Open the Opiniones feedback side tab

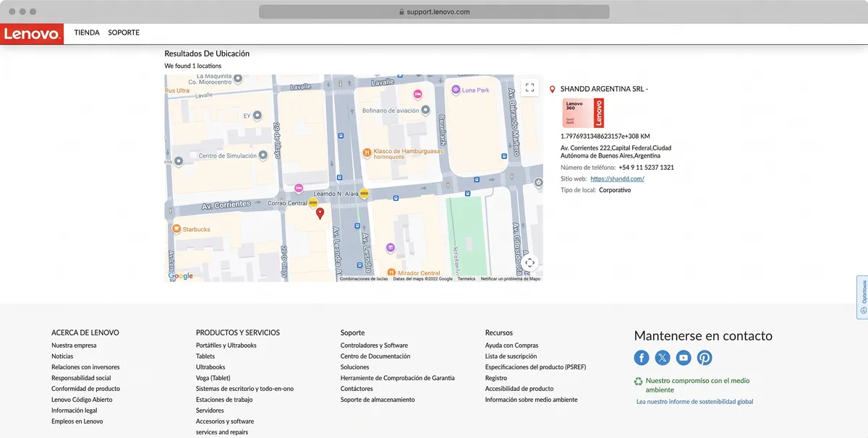pyautogui.click(x=863, y=297)
